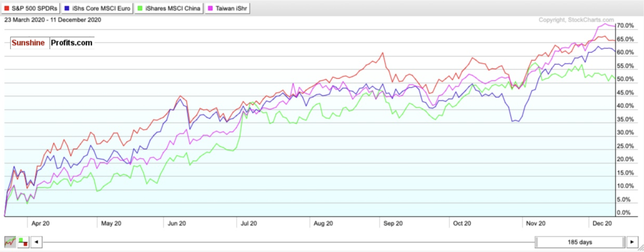
Task: Toggle the iShares MSCI China legend tab
Action: 169,8
